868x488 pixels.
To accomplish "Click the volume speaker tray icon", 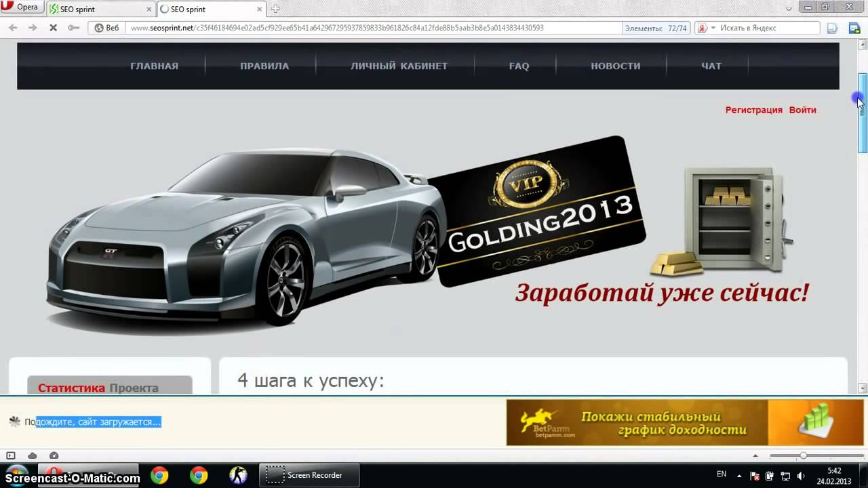I will coord(801,476).
